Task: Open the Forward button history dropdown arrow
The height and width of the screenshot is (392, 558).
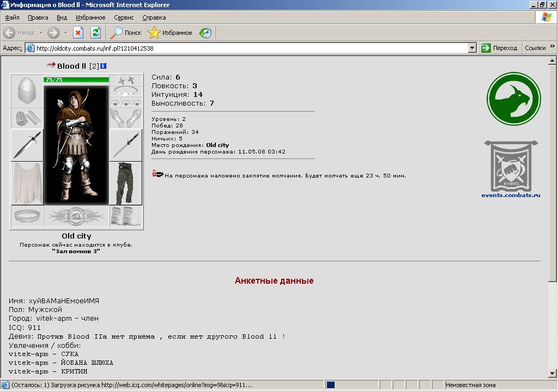Action: pyautogui.click(x=65, y=33)
